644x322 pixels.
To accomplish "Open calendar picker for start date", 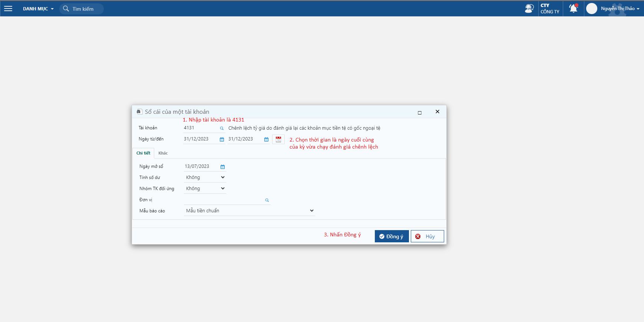I will point(222,139).
